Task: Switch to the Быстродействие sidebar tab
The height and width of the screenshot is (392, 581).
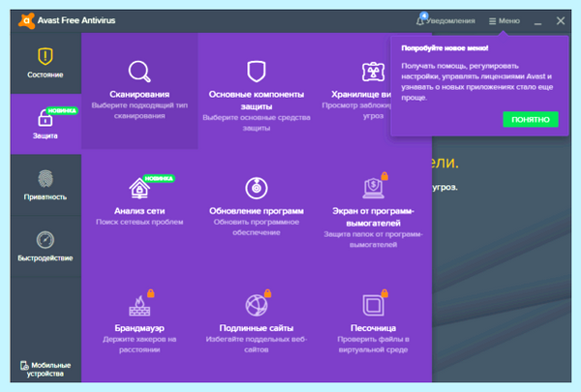Action: click(x=46, y=247)
